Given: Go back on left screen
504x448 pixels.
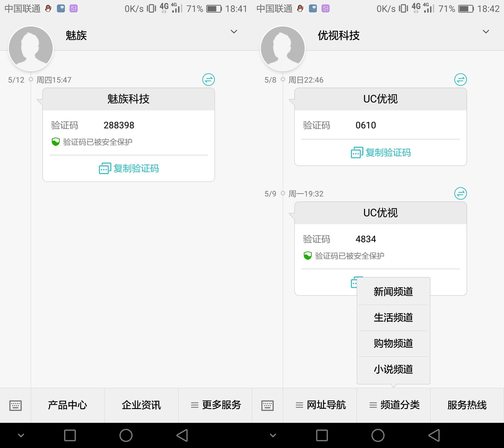Looking at the screenshot, I should (x=182, y=435).
